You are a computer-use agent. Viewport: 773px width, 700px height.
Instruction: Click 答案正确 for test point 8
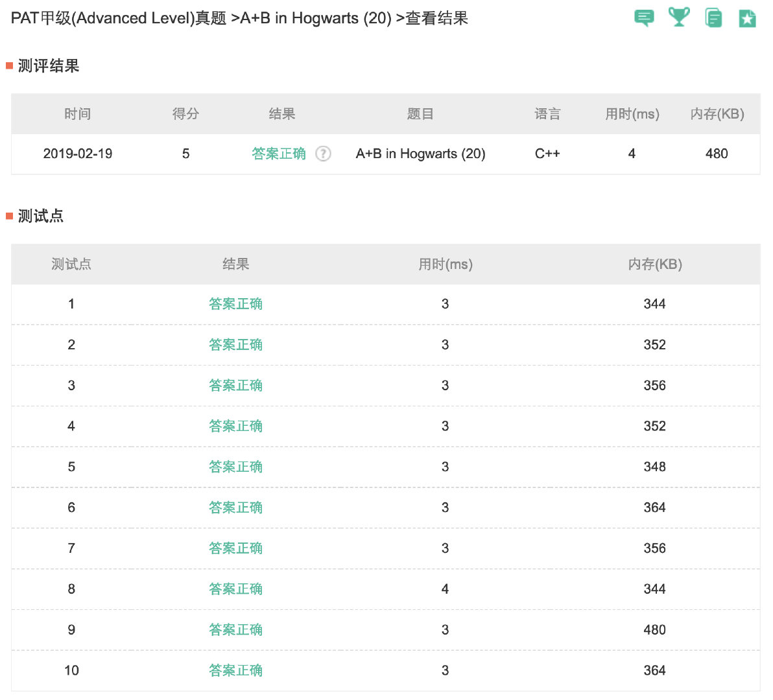click(235, 589)
